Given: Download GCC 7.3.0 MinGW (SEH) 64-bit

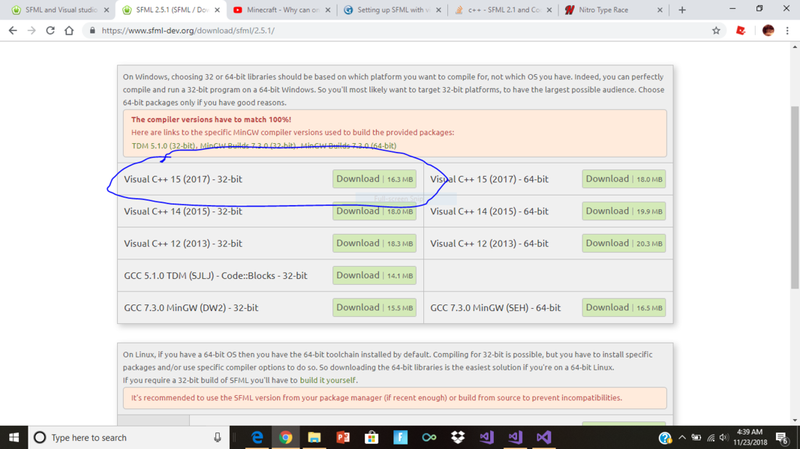Looking at the screenshot, I should point(624,308).
